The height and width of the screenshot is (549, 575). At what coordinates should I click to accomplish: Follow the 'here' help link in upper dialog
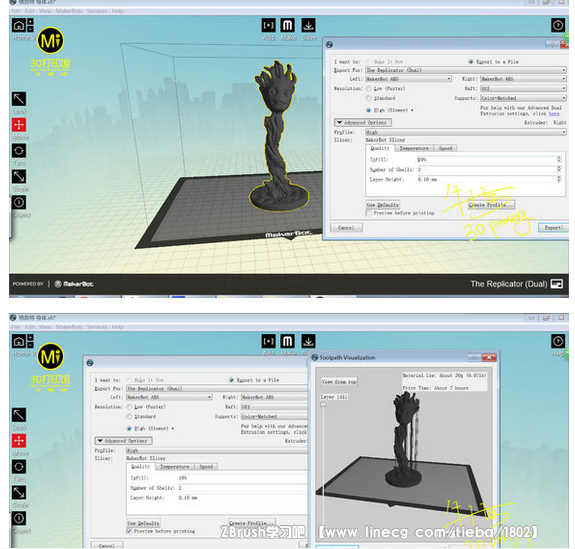pos(554,114)
